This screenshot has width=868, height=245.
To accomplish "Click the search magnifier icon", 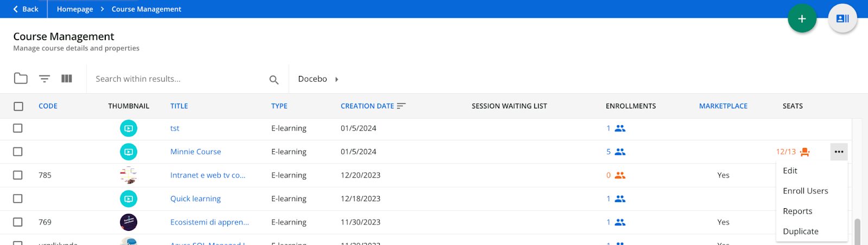I will click(274, 80).
